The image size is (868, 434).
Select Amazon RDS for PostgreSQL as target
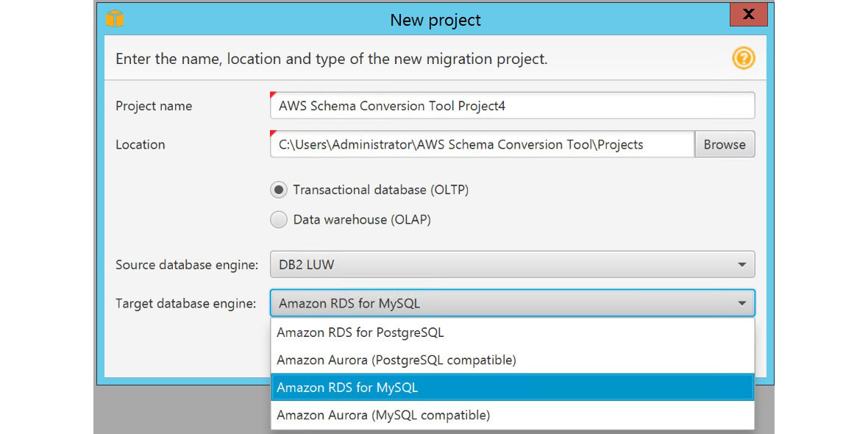(x=360, y=332)
